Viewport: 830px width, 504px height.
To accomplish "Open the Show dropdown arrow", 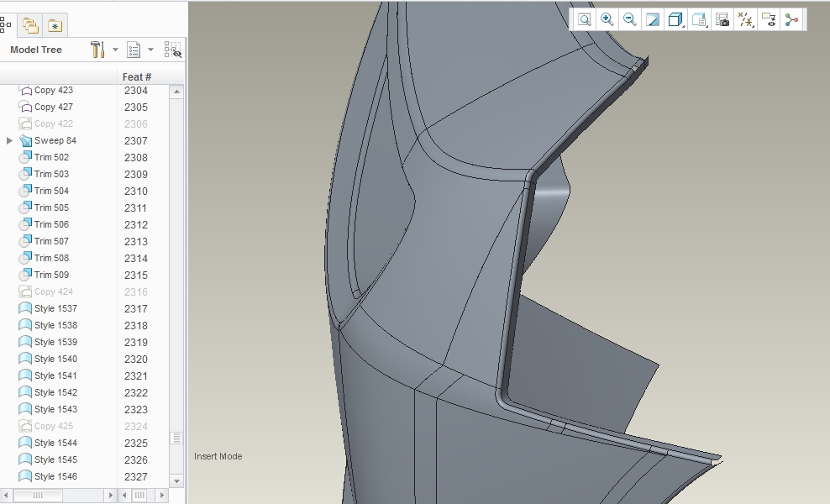I will pos(150,50).
